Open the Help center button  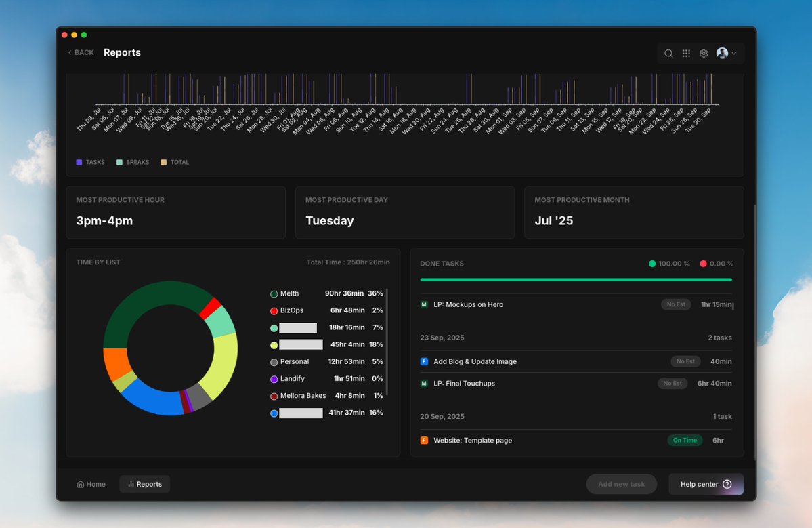click(x=706, y=485)
